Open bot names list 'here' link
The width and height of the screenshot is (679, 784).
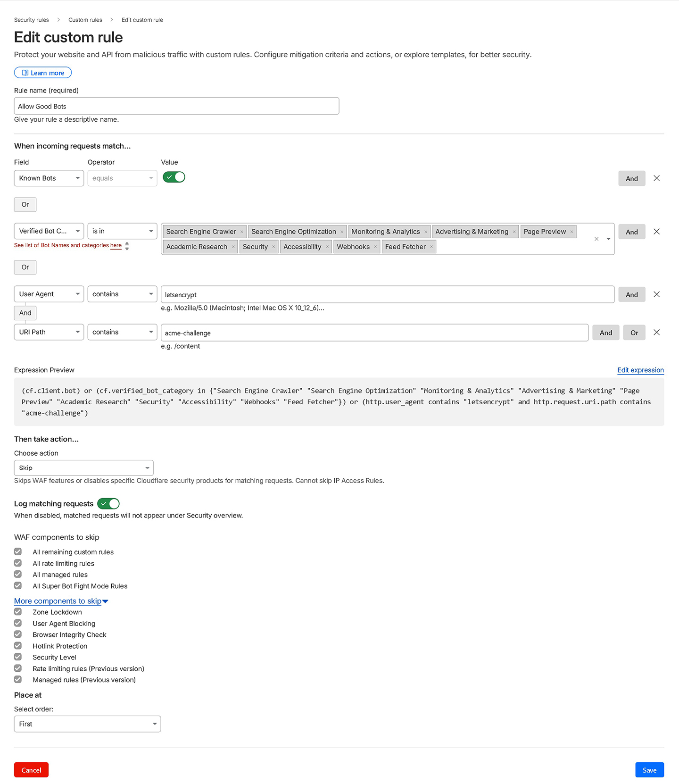(116, 245)
